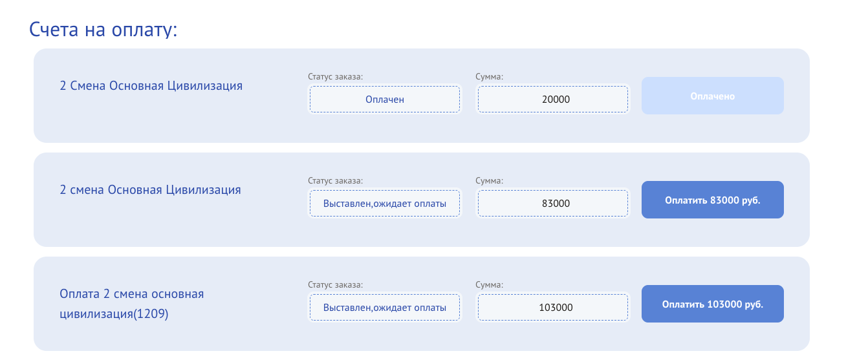
Task: Focus the sum field showing 103000
Action: [x=552, y=308]
